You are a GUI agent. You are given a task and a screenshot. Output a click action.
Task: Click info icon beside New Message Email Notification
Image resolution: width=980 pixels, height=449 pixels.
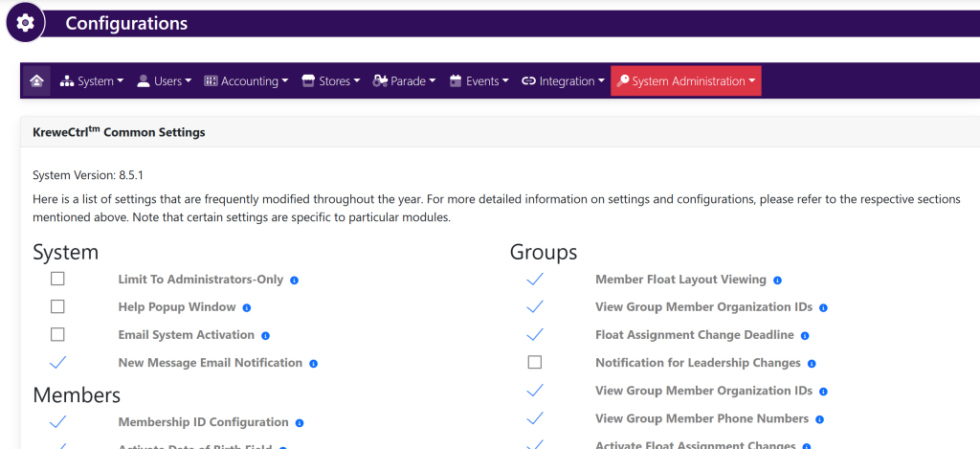coord(313,364)
